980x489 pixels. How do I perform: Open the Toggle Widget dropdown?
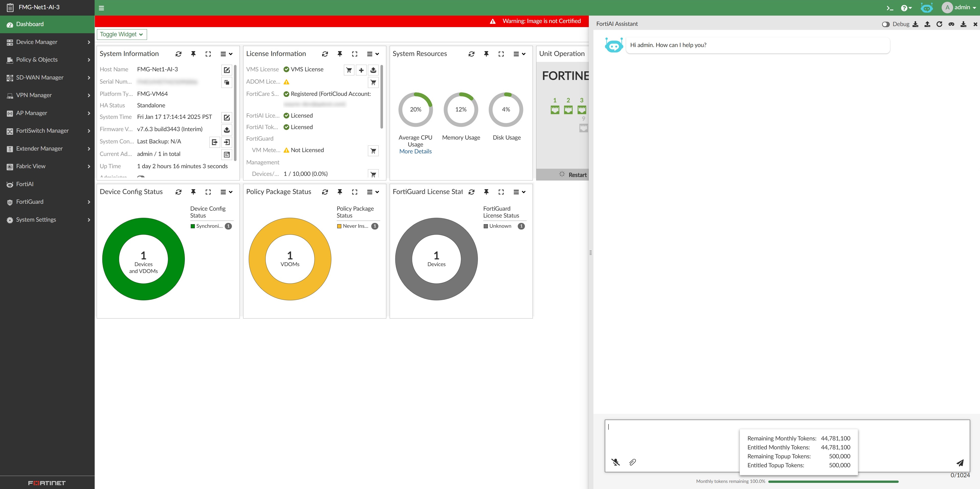click(121, 34)
